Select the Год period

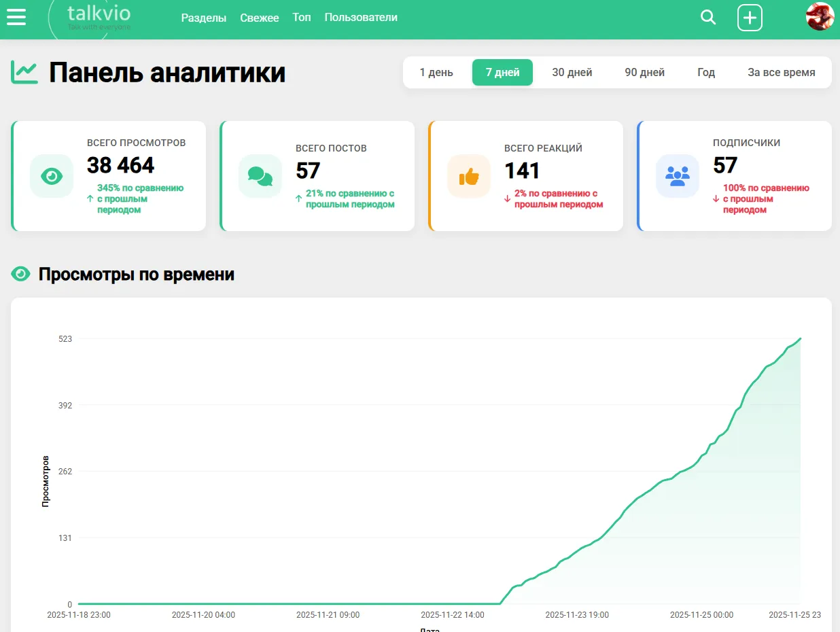pyautogui.click(x=706, y=73)
